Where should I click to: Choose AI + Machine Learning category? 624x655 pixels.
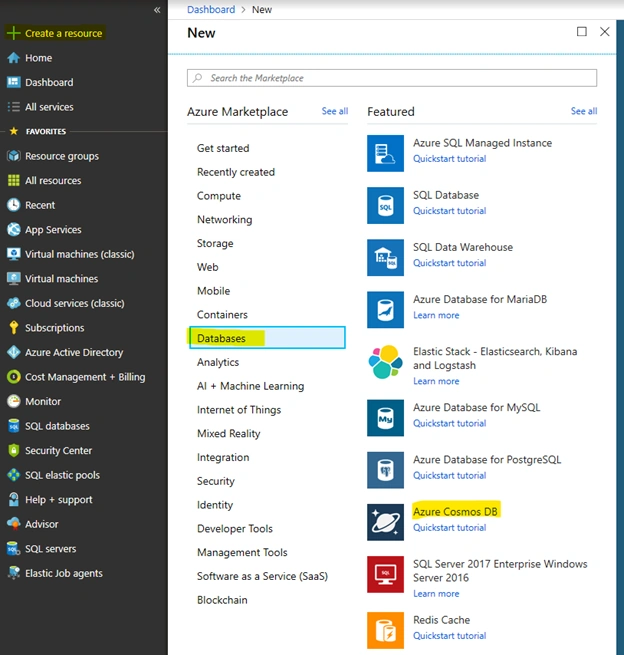click(251, 386)
